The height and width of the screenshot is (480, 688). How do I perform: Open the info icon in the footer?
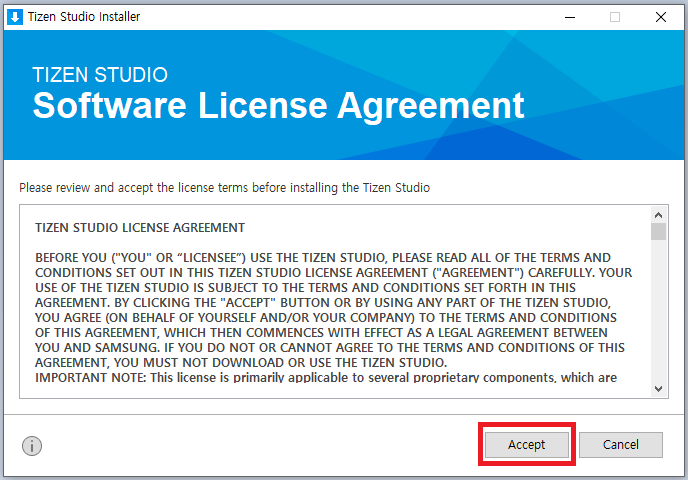click(32, 446)
